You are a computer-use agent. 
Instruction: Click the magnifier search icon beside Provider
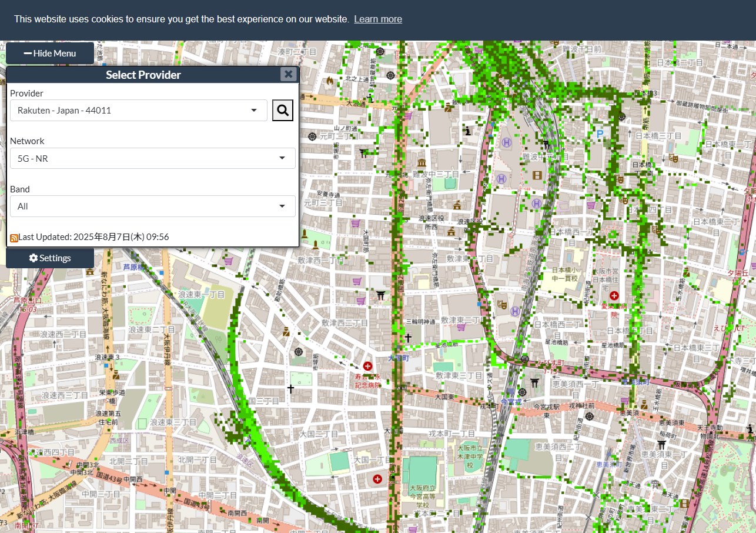click(x=283, y=110)
